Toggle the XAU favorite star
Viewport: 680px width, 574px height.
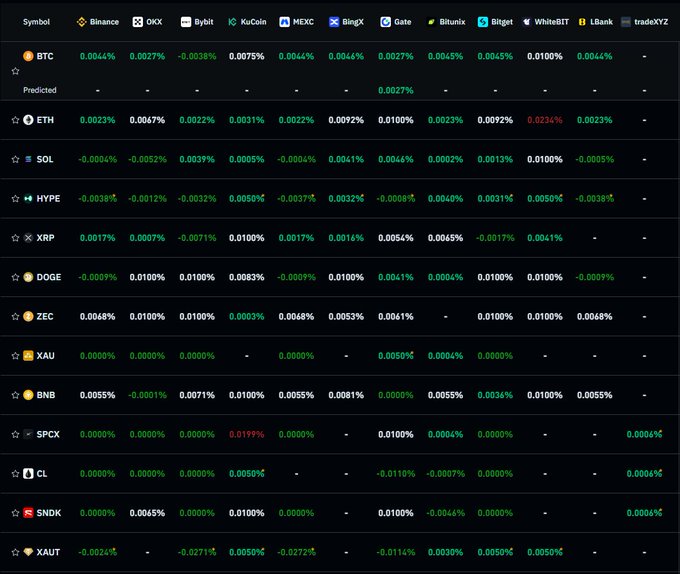16,356
